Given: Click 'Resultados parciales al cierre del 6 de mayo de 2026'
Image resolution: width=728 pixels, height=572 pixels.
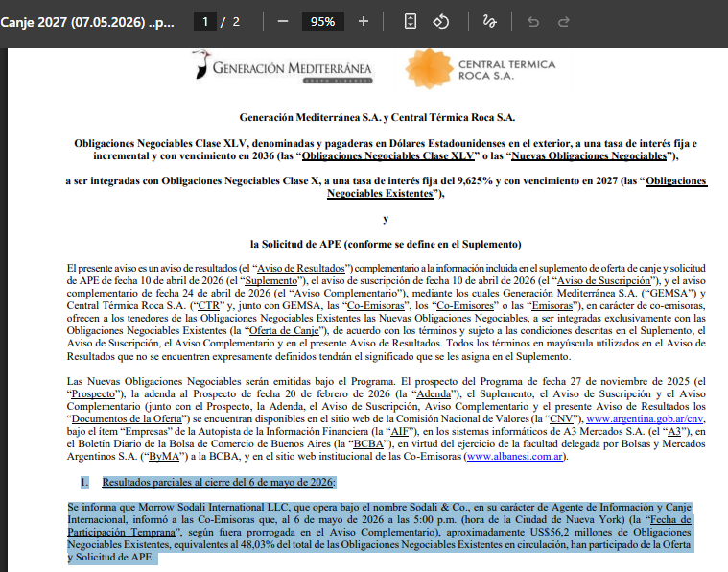Looking at the screenshot, I should (x=218, y=483).
